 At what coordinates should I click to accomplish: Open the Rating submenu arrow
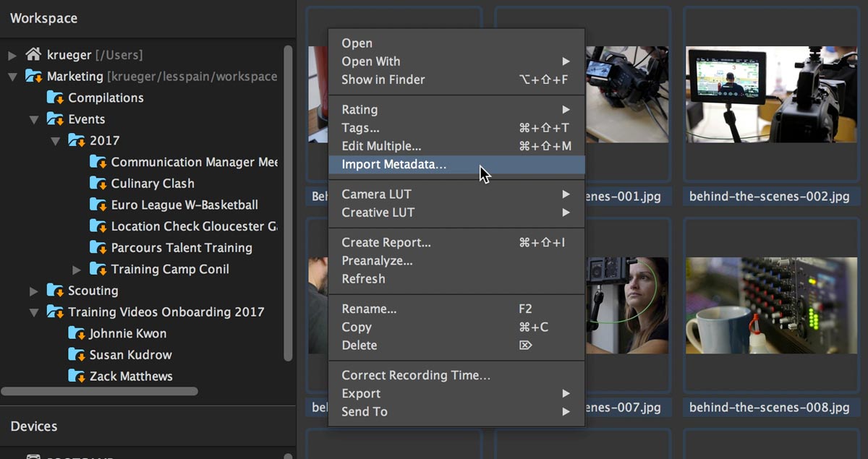[566, 110]
